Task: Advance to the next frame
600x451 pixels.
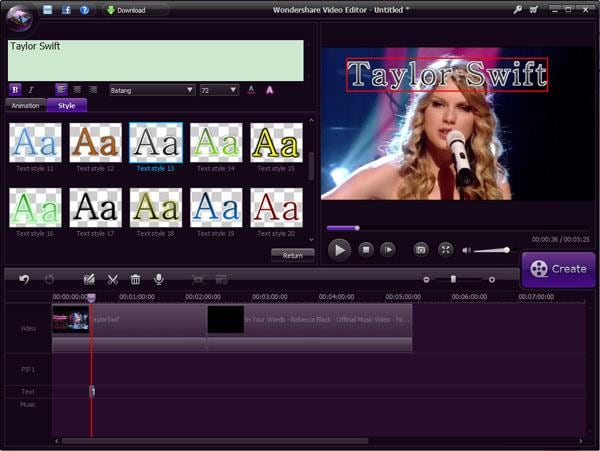Action: (x=388, y=250)
